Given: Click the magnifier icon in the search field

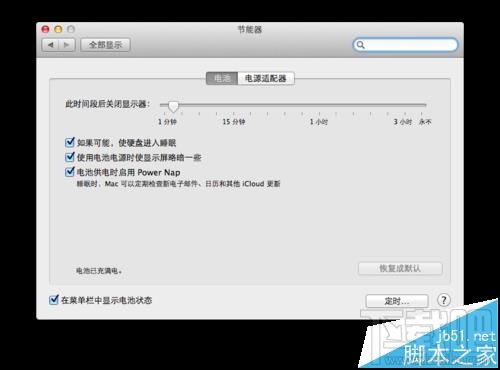Looking at the screenshot, I should pyautogui.click(x=361, y=45).
